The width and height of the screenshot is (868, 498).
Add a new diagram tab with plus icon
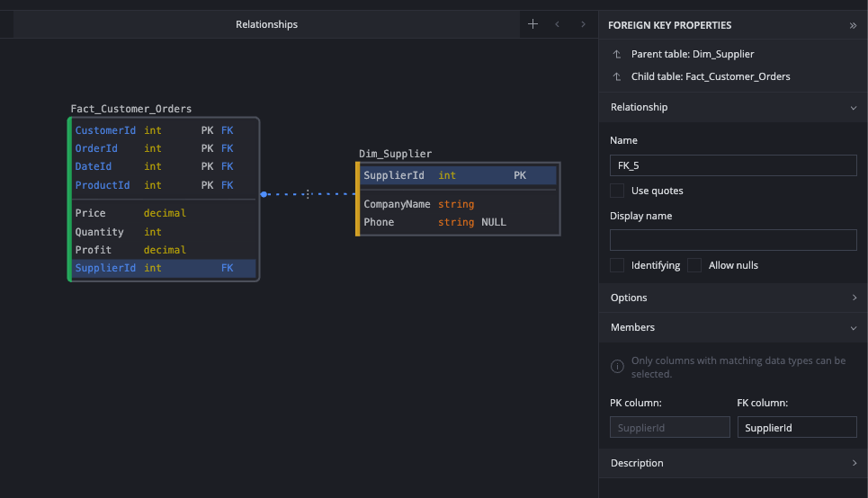click(532, 23)
